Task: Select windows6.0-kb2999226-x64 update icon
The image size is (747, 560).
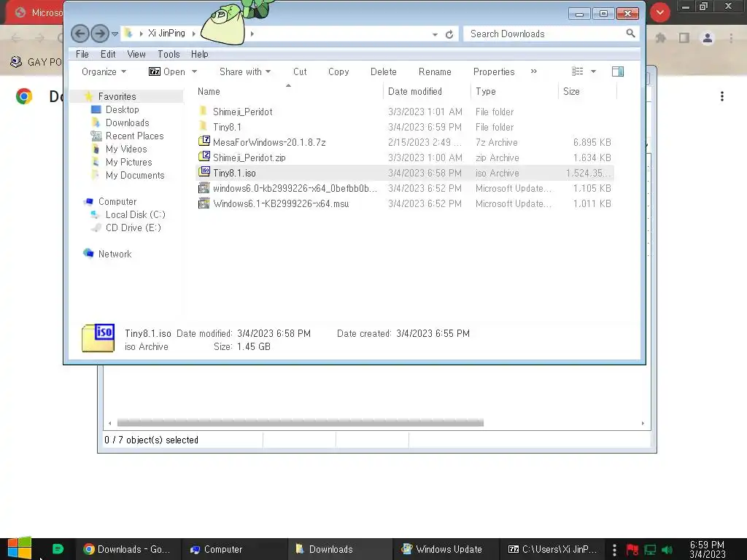Action: pos(204,188)
